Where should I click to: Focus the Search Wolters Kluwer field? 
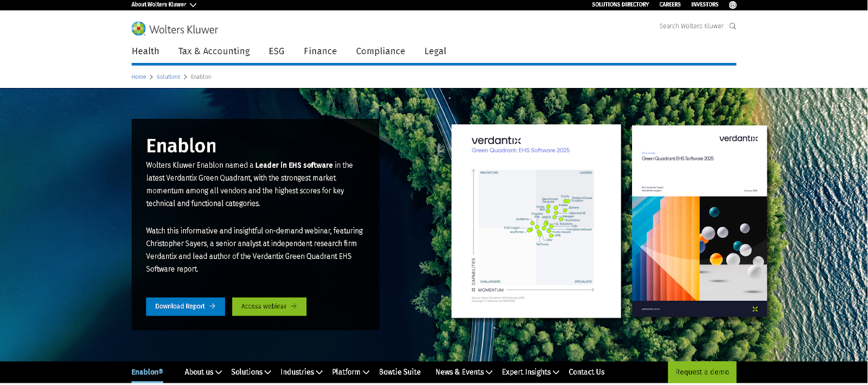click(x=691, y=26)
